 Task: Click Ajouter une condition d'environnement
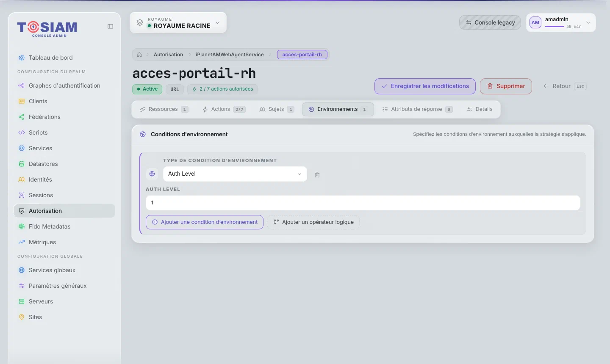tap(205, 222)
